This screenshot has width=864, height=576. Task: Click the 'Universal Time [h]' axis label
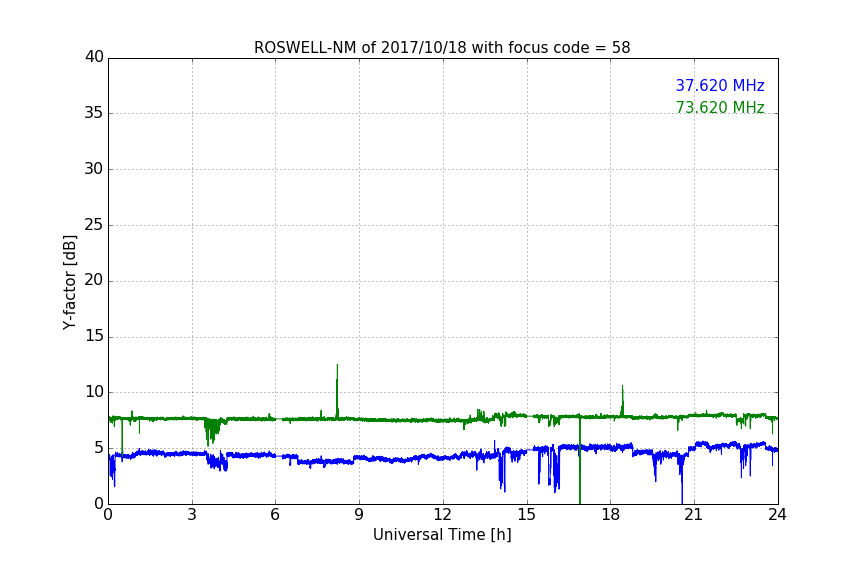point(442,535)
